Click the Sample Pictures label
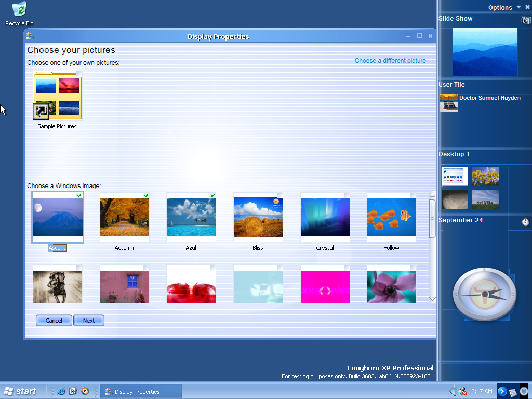 coord(57,126)
